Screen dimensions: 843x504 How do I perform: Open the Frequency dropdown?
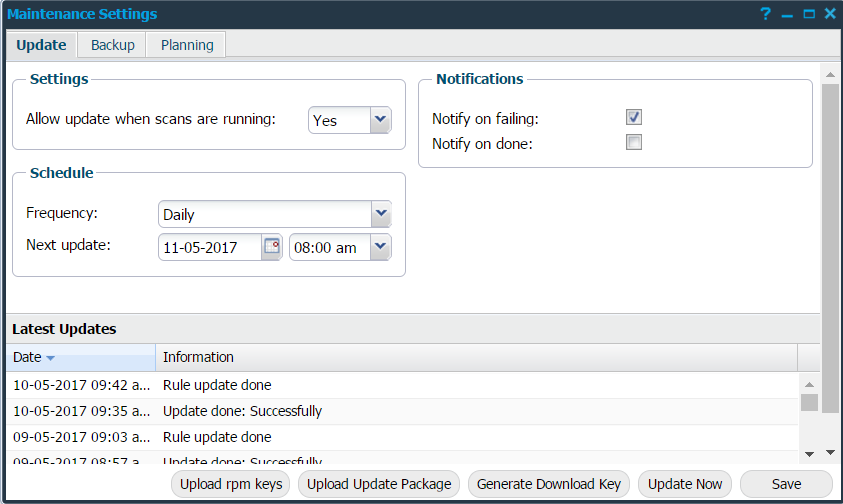coord(380,214)
